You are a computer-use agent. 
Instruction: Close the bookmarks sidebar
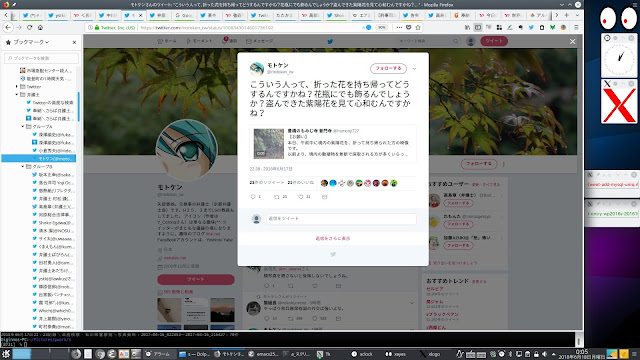74,42
